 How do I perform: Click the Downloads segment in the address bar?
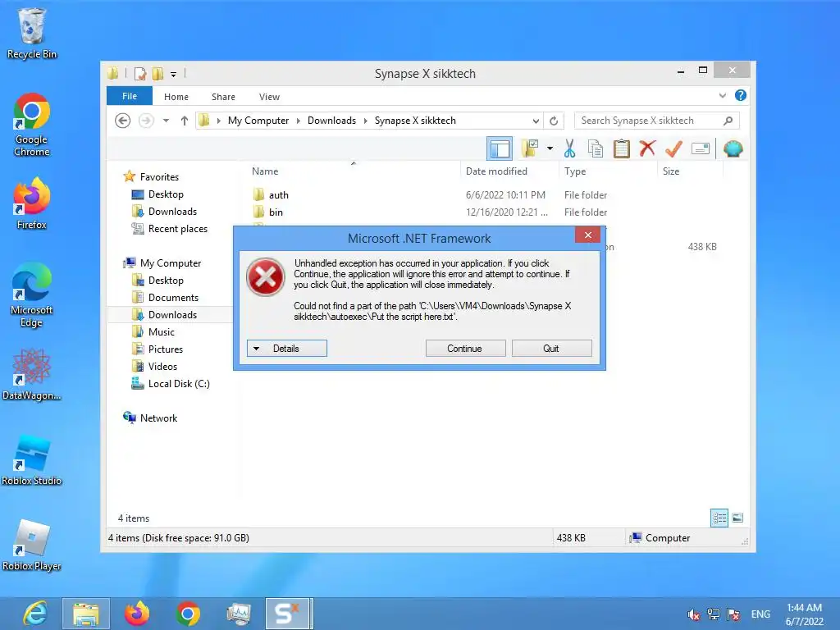(x=331, y=121)
